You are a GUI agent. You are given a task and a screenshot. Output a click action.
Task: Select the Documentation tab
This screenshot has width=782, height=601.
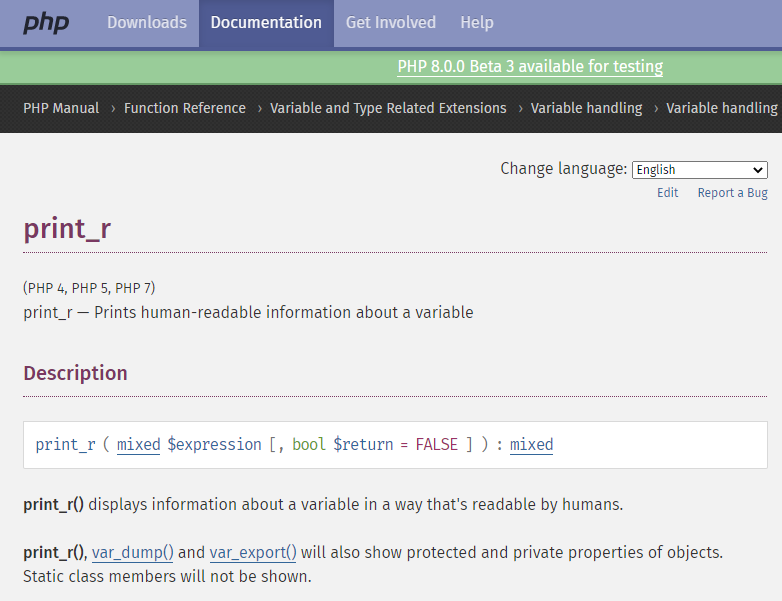266,22
